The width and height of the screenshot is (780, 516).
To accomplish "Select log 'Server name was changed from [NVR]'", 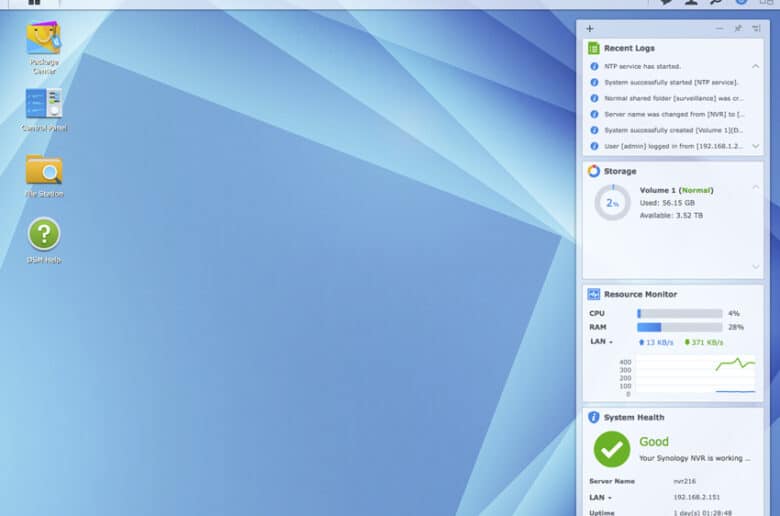I will pyautogui.click(x=674, y=114).
